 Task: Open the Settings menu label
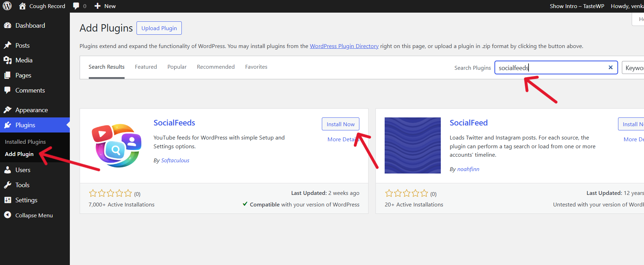(26, 200)
